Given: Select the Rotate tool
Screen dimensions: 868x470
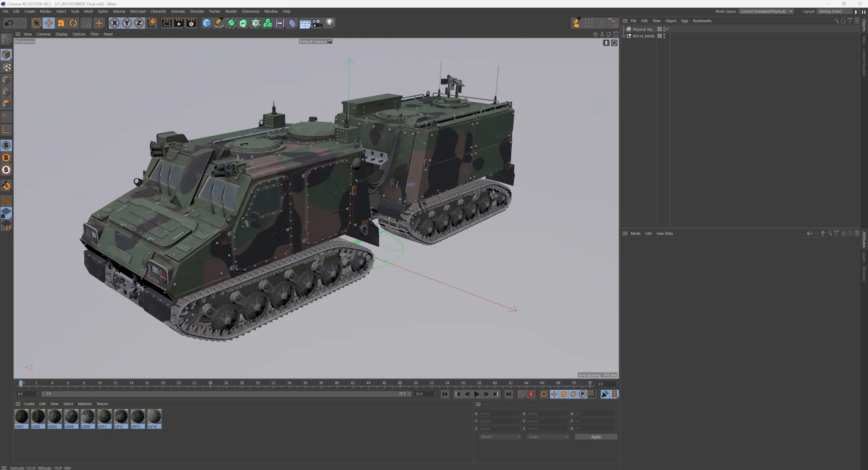Looking at the screenshot, I should [x=73, y=23].
